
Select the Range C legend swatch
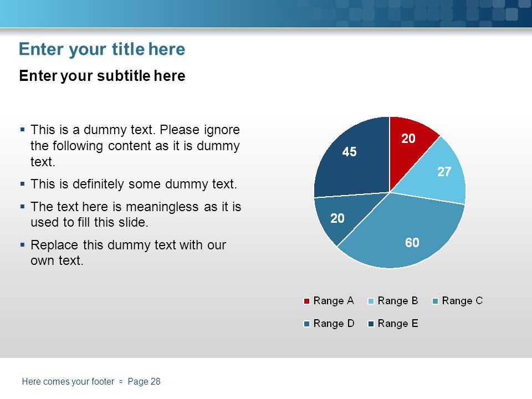point(436,301)
